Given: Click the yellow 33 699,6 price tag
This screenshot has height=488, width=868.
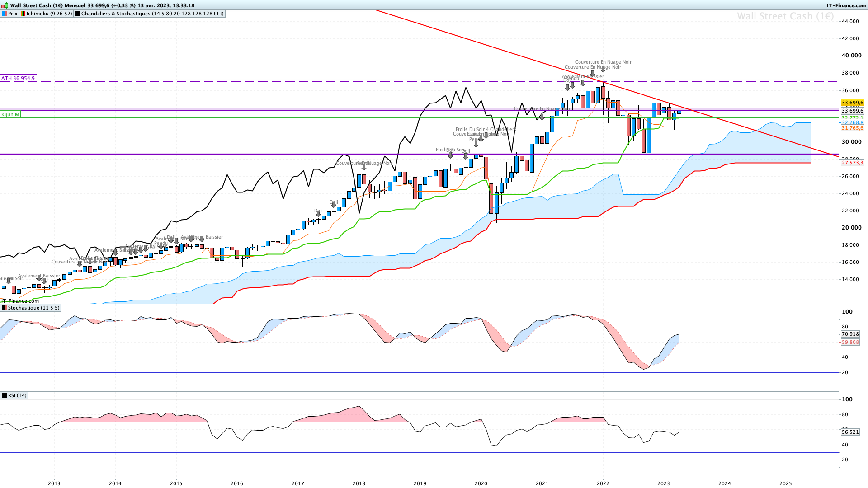Looking at the screenshot, I should pos(852,103).
